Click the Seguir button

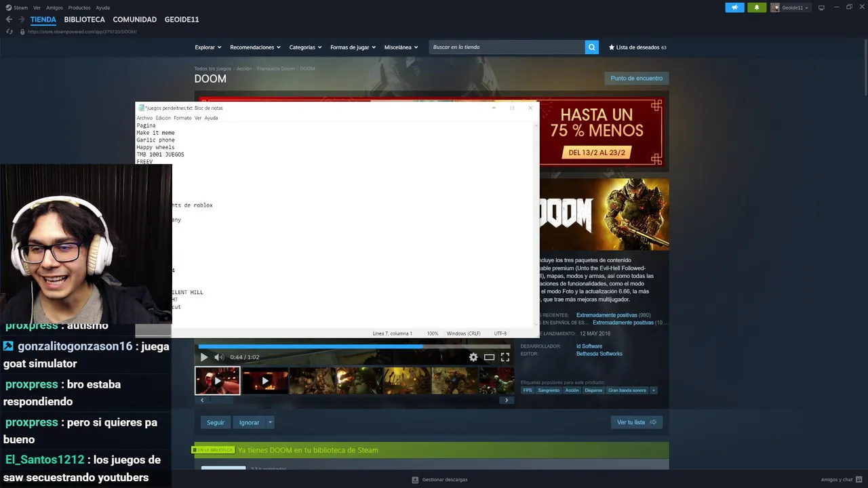tap(216, 422)
